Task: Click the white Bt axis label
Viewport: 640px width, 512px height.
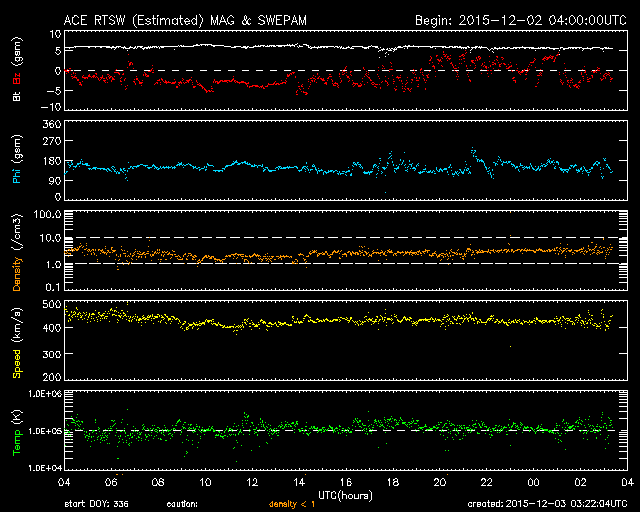Action: 16,97
